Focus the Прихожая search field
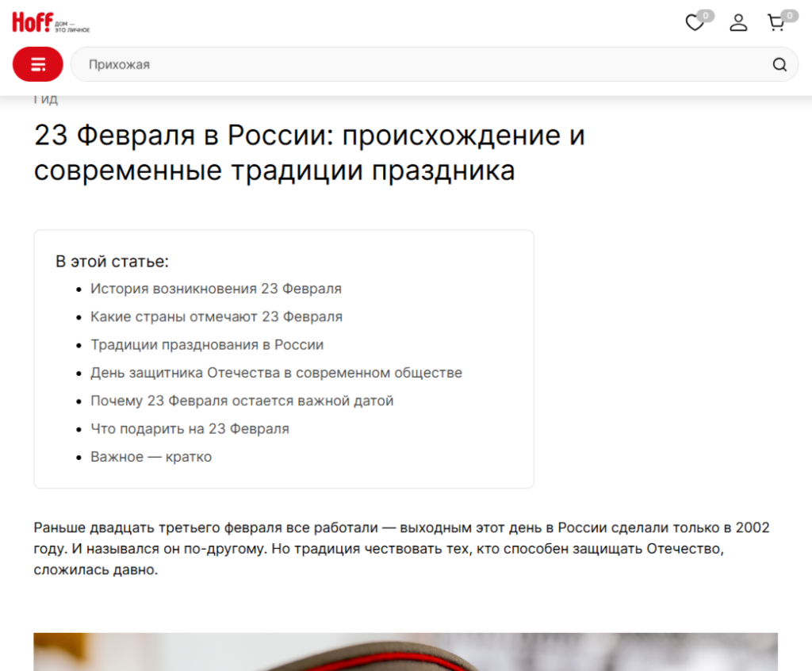Screen dimensions: 812x671 pyautogui.click(x=434, y=64)
